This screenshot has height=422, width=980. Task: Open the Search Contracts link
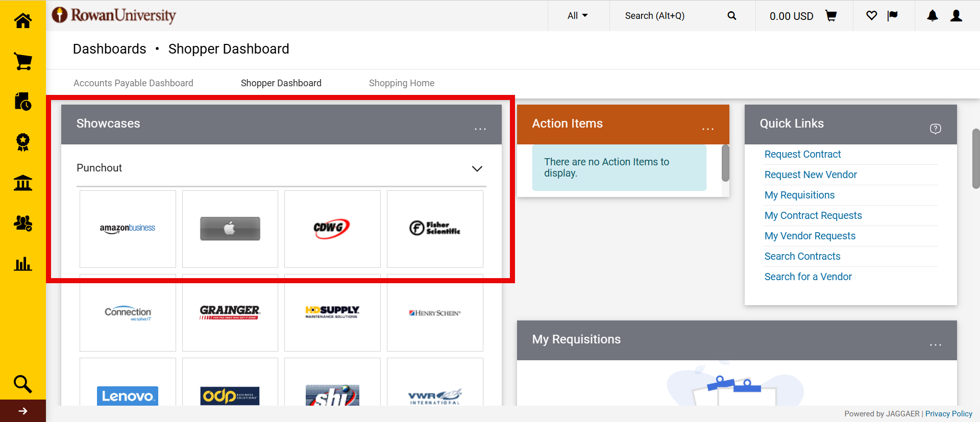pyautogui.click(x=802, y=256)
